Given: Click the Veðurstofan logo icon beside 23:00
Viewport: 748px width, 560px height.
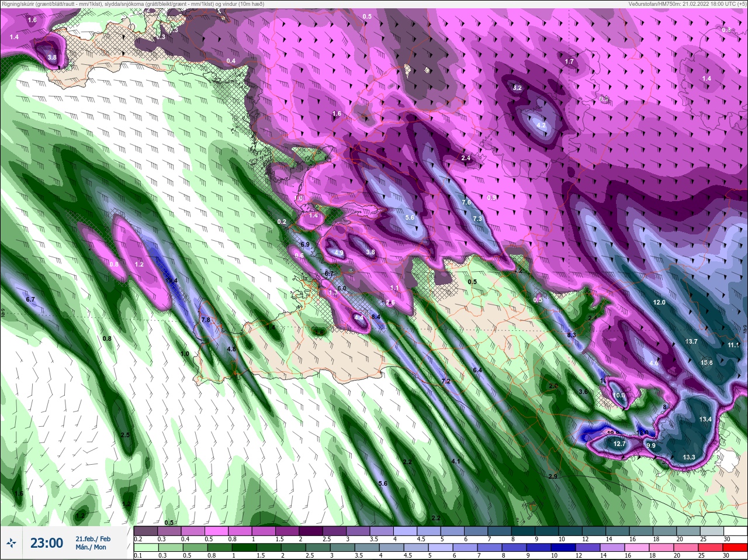Looking at the screenshot, I should pos(11,543).
